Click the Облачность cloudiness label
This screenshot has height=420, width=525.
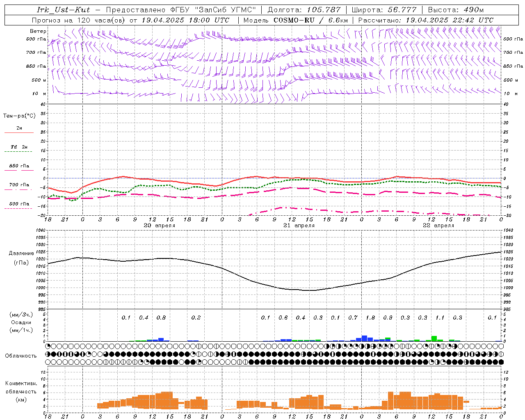pos(21,356)
